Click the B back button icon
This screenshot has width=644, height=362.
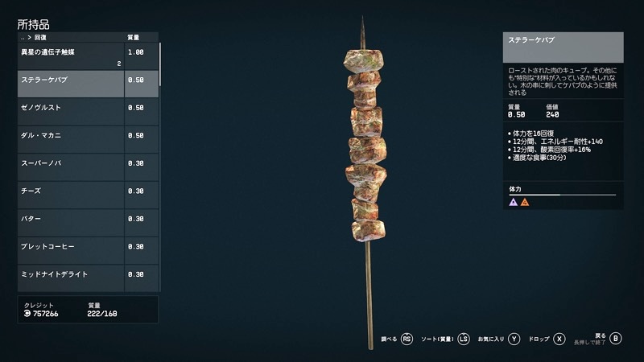click(x=615, y=338)
